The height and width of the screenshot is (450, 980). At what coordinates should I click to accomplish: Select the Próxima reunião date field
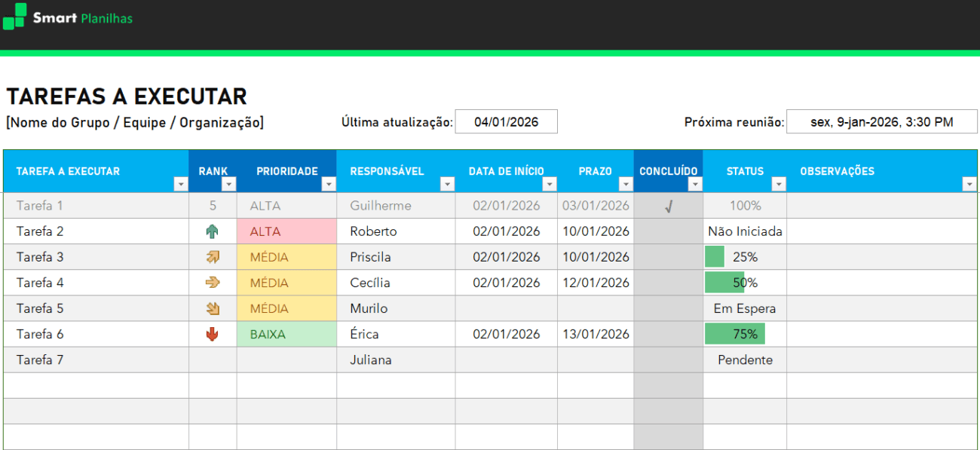tap(881, 121)
